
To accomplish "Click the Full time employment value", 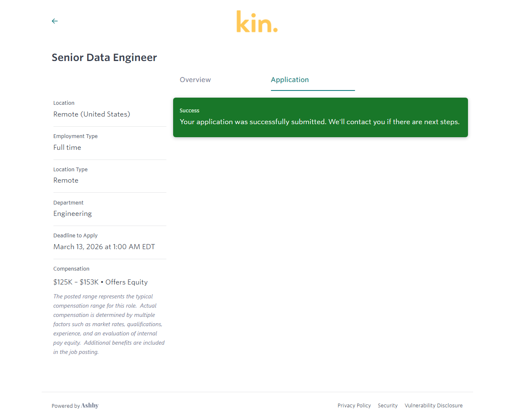I will click(67, 148).
